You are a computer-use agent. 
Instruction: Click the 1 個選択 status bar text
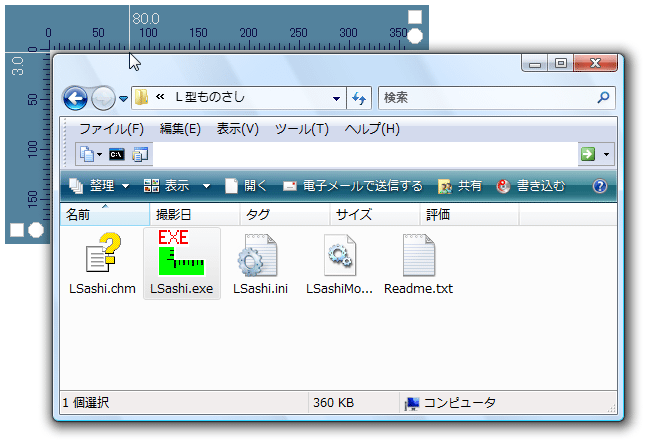coord(86,402)
